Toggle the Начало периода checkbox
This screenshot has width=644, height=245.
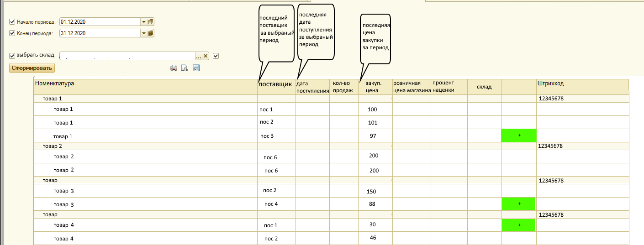click(x=12, y=22)
